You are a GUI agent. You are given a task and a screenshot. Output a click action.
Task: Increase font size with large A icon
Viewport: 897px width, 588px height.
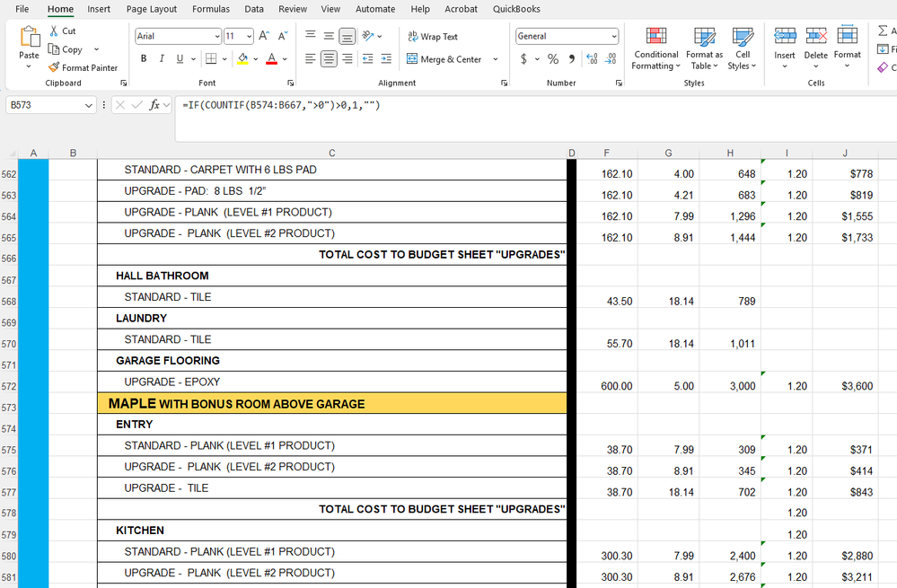pyautogui.click(x=264, y=36)
